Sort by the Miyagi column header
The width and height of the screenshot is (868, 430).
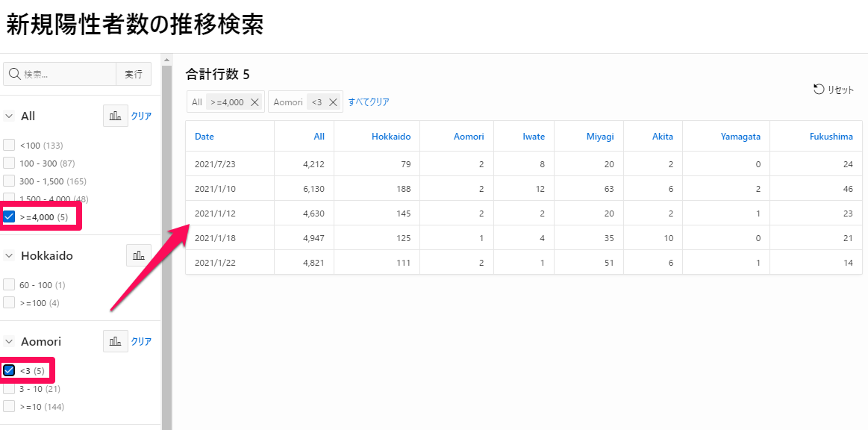[600, 136]
